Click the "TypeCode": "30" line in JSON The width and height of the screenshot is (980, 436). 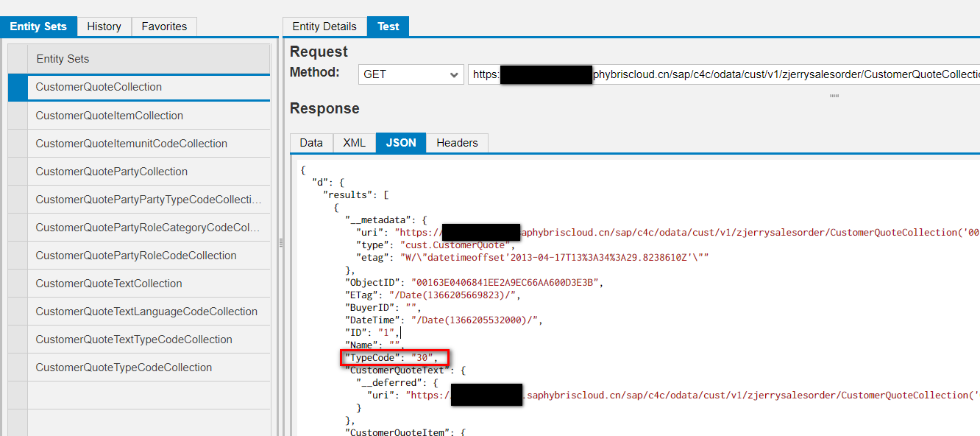click(x=391, y=357)
